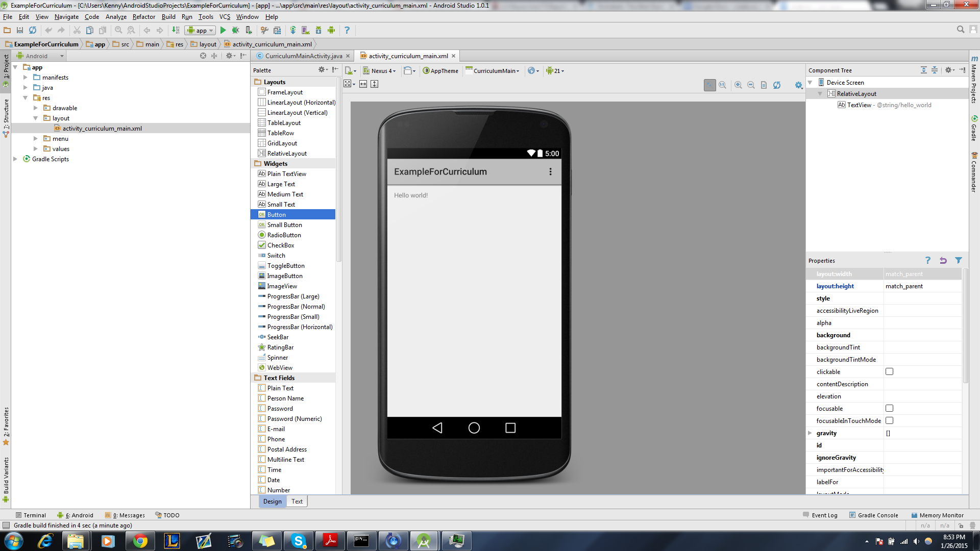980x551 pixels.
Task: Enable focusableInTouchMode checkbox
Action: [x=889, y=421]
